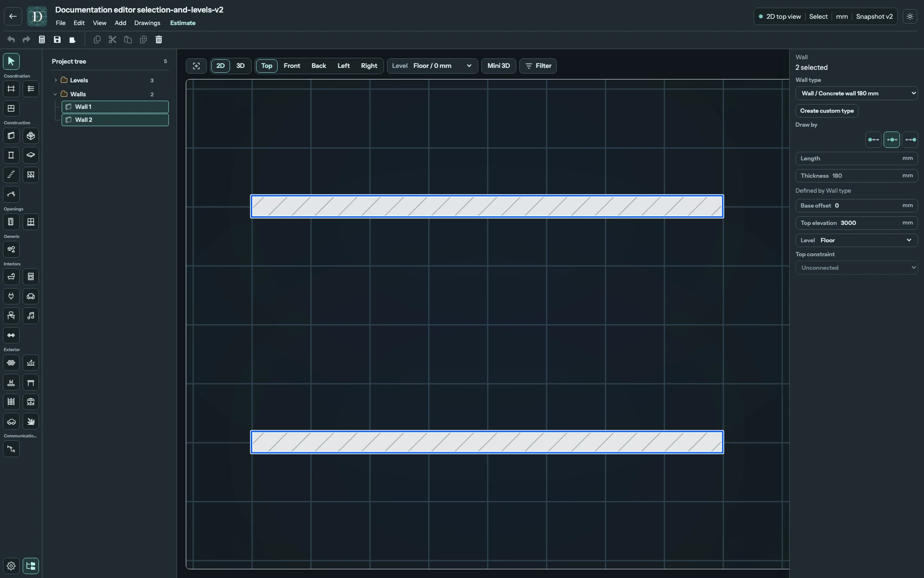Choose the electrical plug interior tool
Viewport: 924px width, 578px height.
pyautogui.click(x=11, y=296)
